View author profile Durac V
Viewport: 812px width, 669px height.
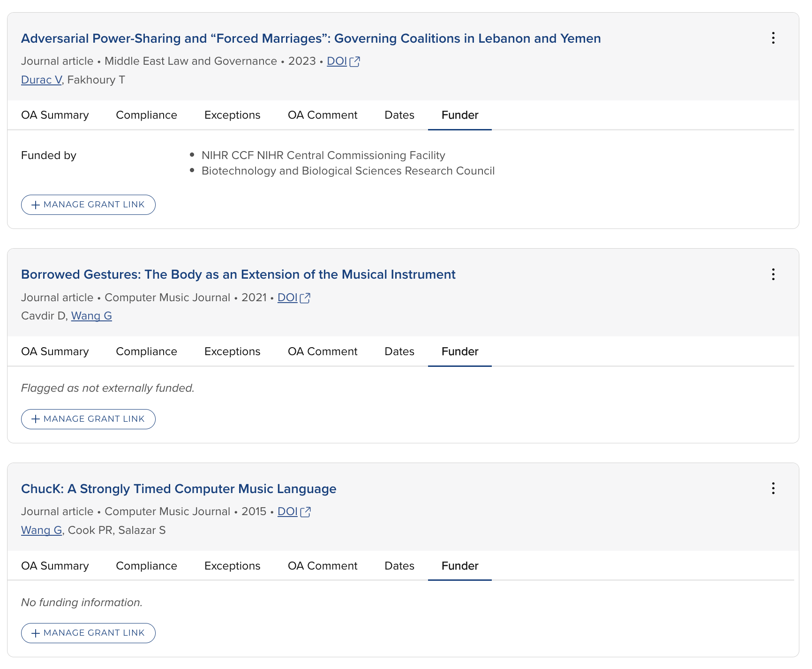(41, 80)
